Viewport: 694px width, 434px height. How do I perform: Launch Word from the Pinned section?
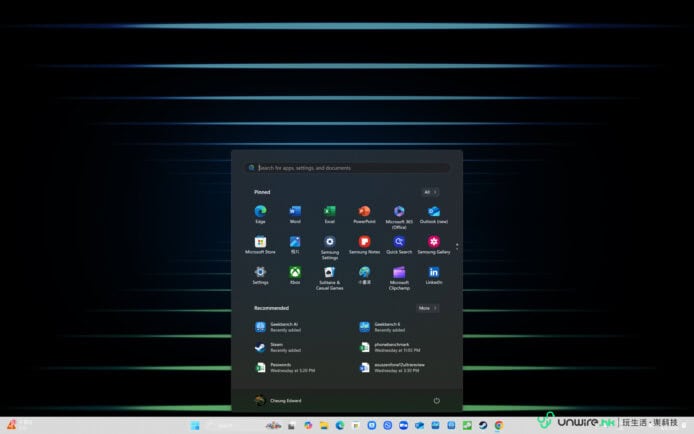tap(295, 212)
